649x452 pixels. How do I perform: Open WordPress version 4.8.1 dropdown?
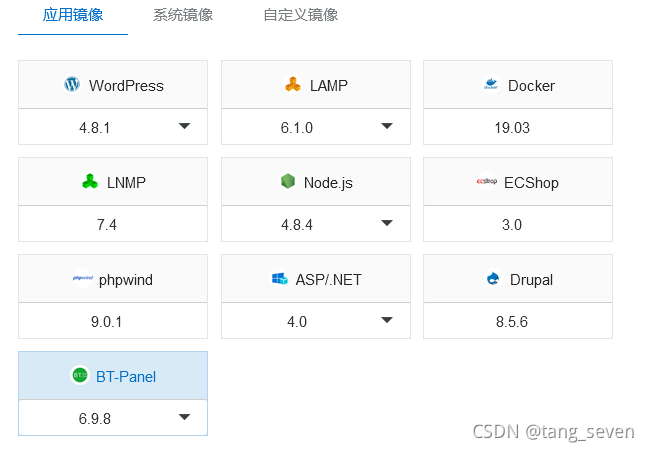113,127
